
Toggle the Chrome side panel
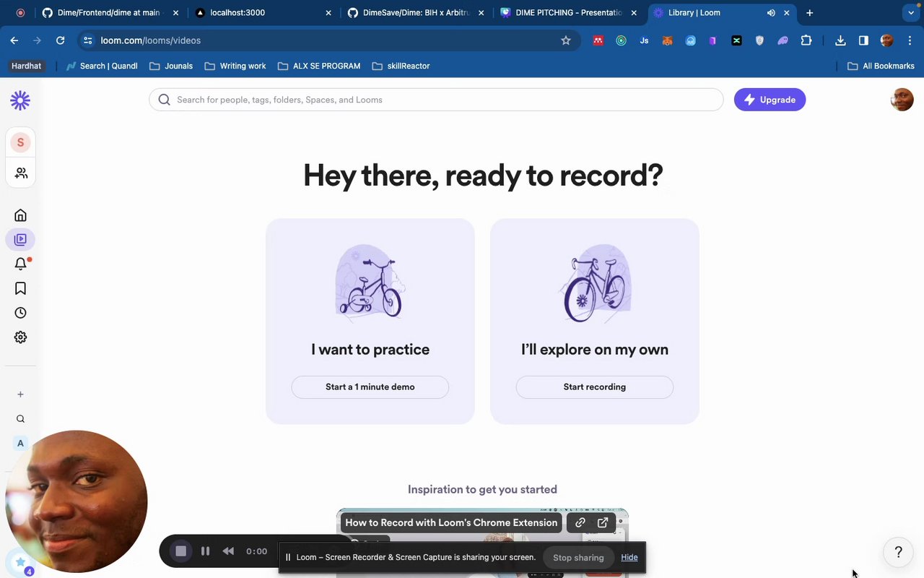point(863,40)
